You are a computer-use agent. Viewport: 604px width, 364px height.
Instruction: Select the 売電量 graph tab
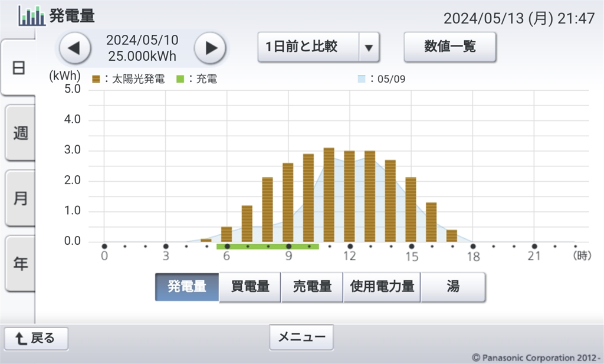pyautogui.click(x=312, y=287)
